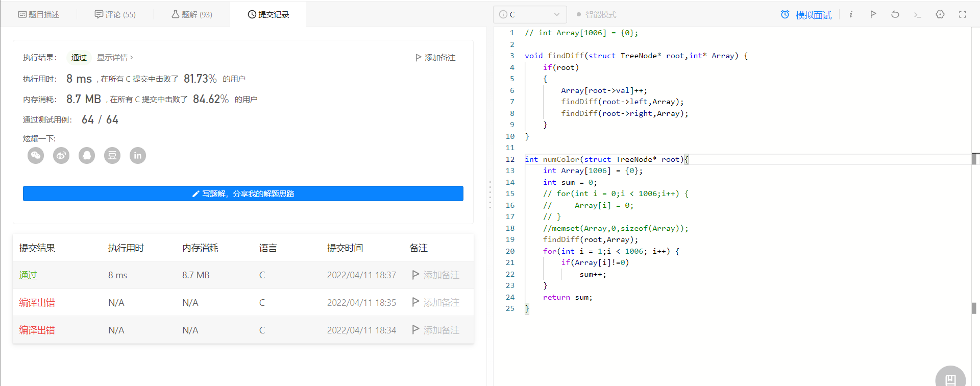Click the 'Array[root->val]++;' code line
The image size is (980, 386).
click(x=604, y=90)
